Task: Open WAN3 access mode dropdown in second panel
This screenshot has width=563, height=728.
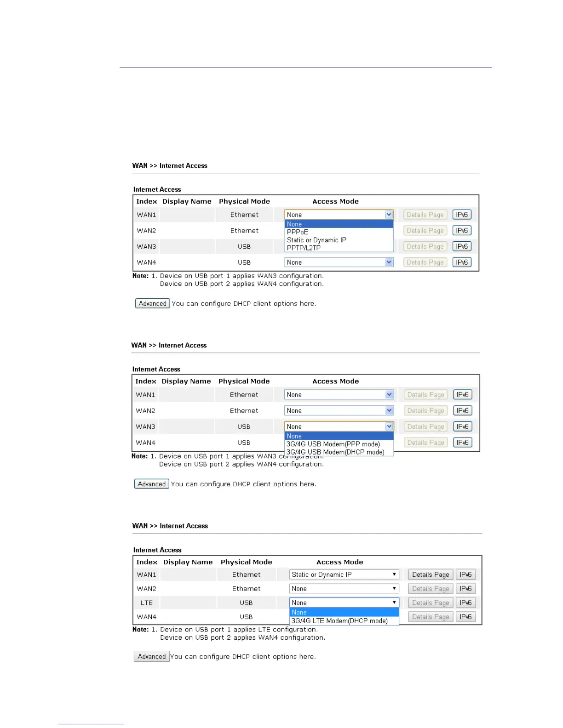Action: pos(339,427)
